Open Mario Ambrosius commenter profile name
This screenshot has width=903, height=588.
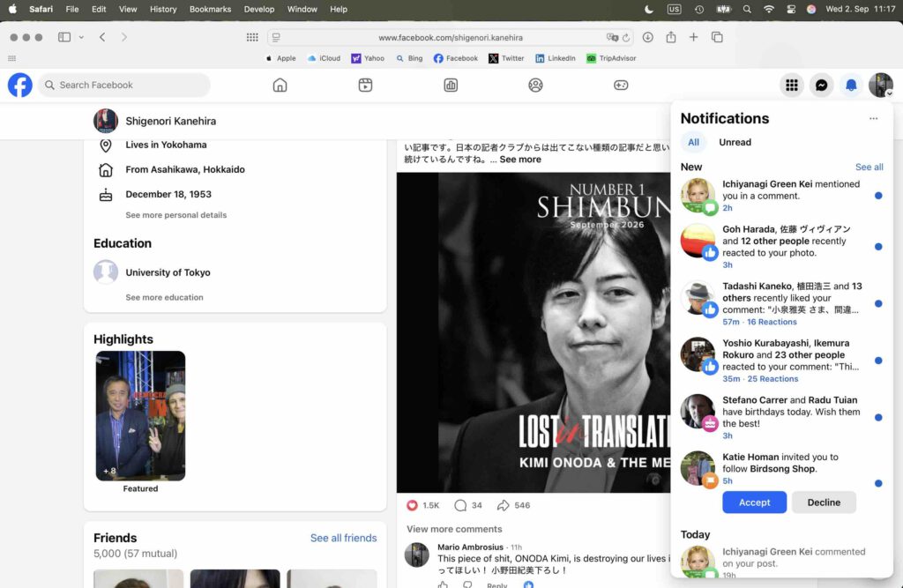click(x=470, y=547)
